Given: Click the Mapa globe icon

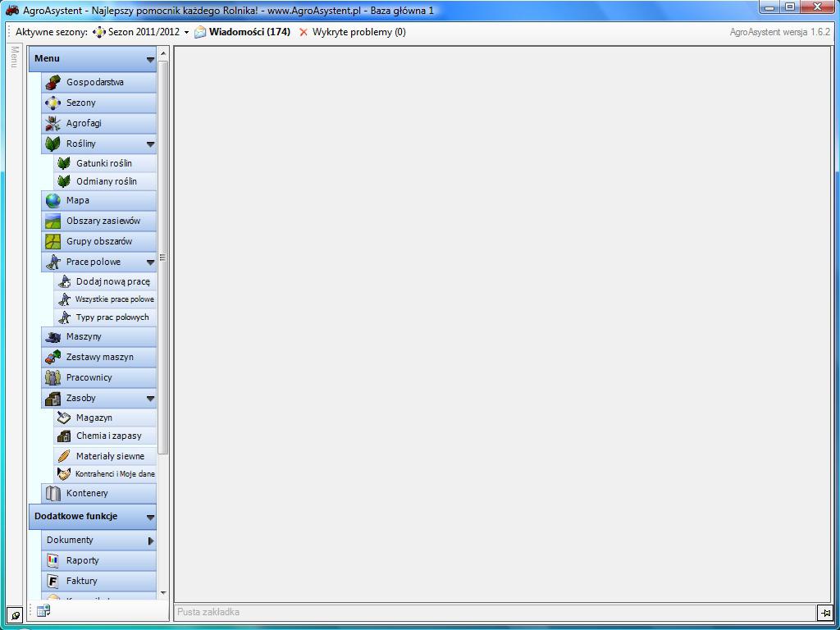Looking at the screenshot, I should pos(52,200).
